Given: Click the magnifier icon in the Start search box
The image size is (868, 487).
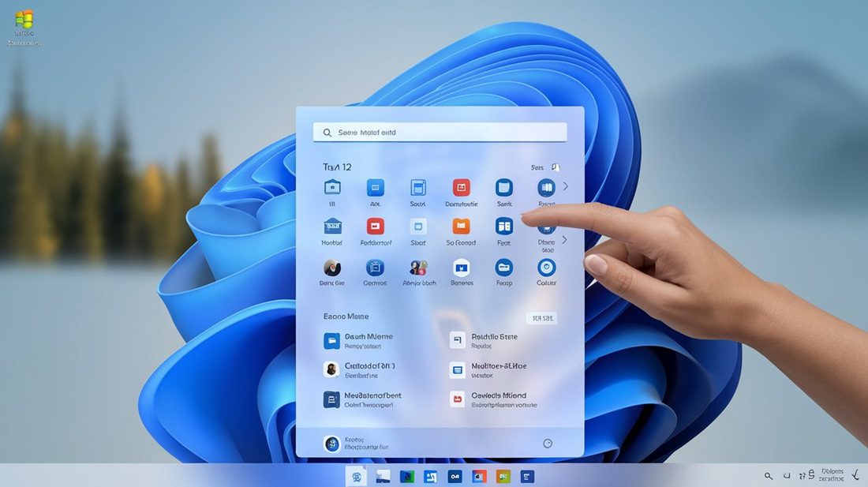Looking at the screenshot, I should click(x=327, y=133).
